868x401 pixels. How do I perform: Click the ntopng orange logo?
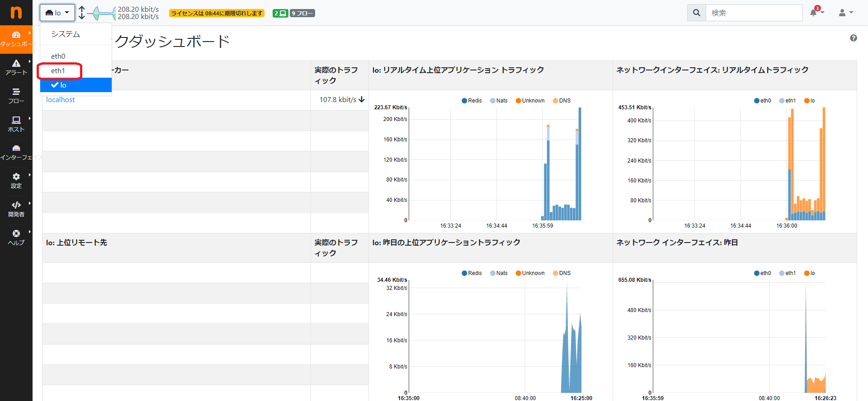(x=16, y=13)
